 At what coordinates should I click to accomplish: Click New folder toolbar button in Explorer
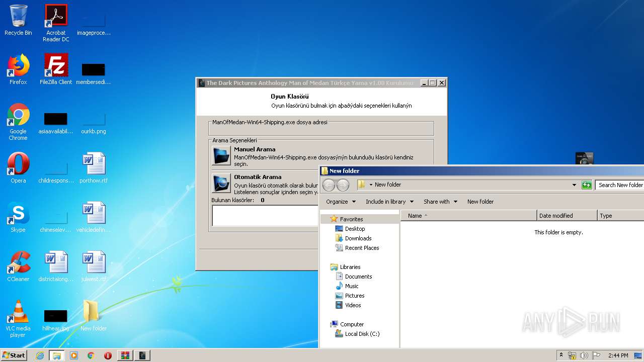pyautogui.click(x=480, y=202)
